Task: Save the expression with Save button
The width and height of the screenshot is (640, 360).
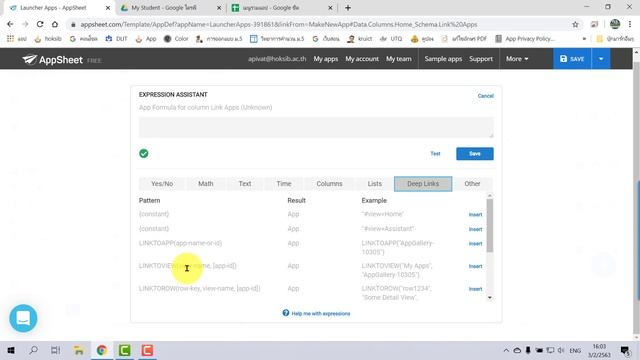Action: point(475,153)
